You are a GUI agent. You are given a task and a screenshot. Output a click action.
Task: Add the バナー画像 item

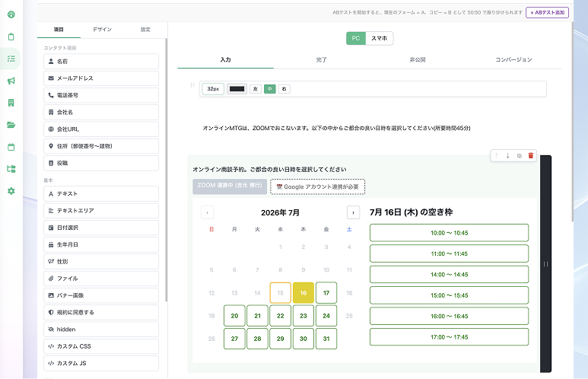[x=101, y=295]
